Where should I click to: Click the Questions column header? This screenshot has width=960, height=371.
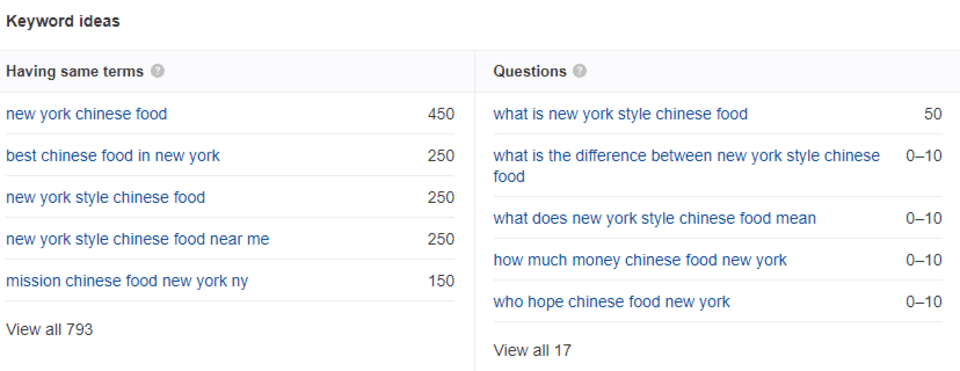[530, 72]
